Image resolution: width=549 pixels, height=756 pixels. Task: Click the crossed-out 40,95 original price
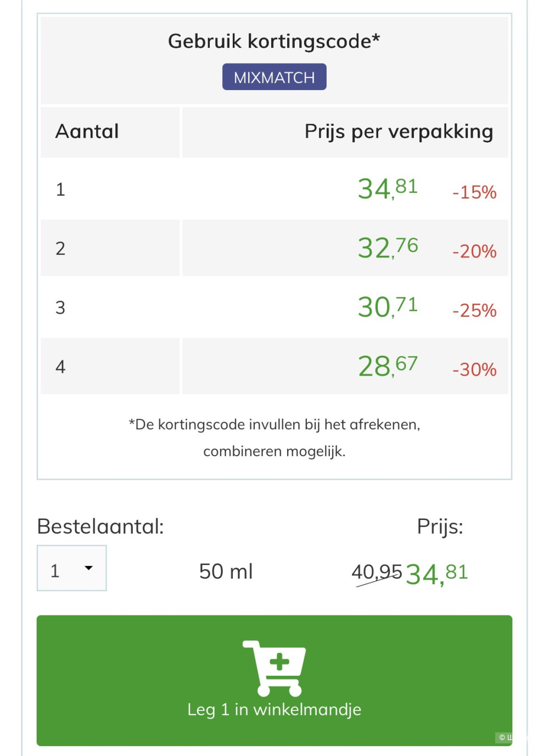click(377, 572)
